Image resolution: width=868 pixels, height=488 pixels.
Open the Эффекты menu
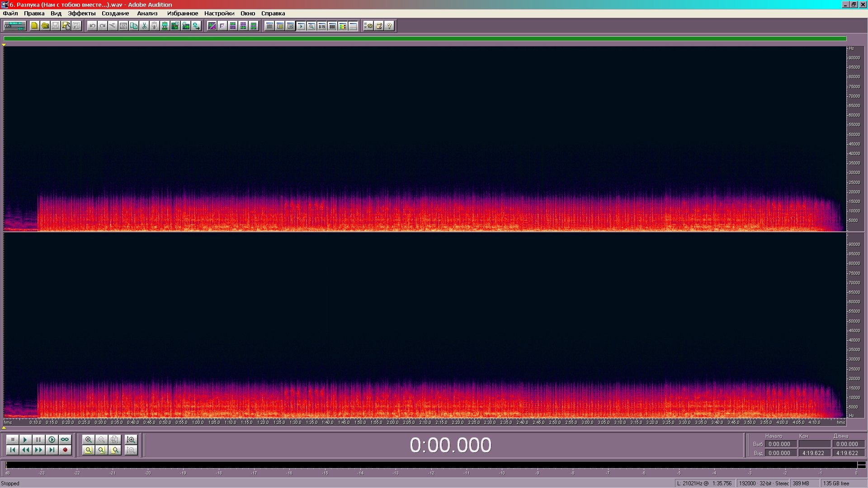82,13
